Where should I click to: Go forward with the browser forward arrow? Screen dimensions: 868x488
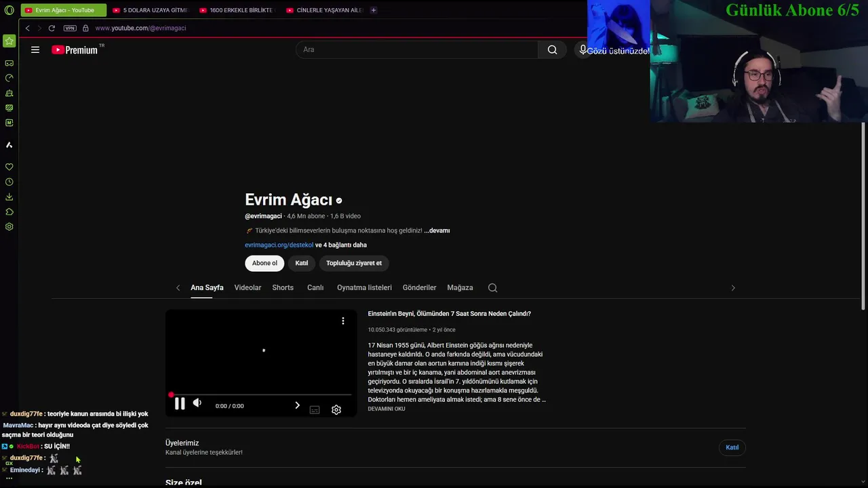coord(39,28)
